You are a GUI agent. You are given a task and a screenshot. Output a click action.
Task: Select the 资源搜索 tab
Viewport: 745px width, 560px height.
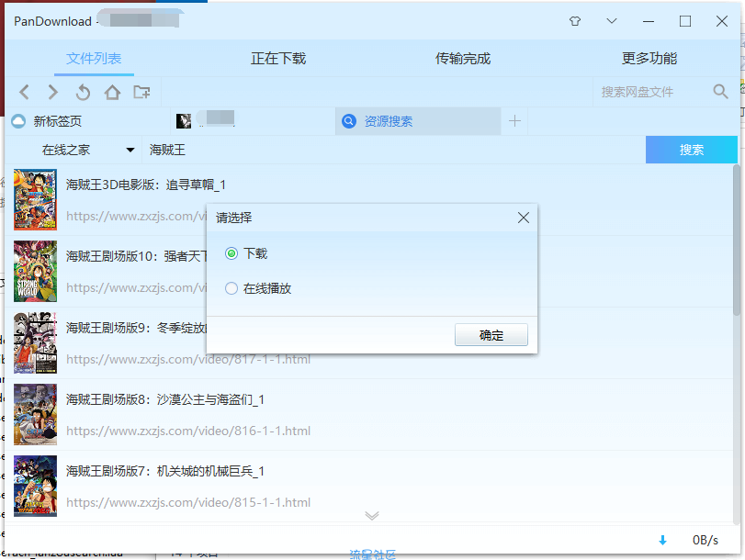(x=418, y=121)
